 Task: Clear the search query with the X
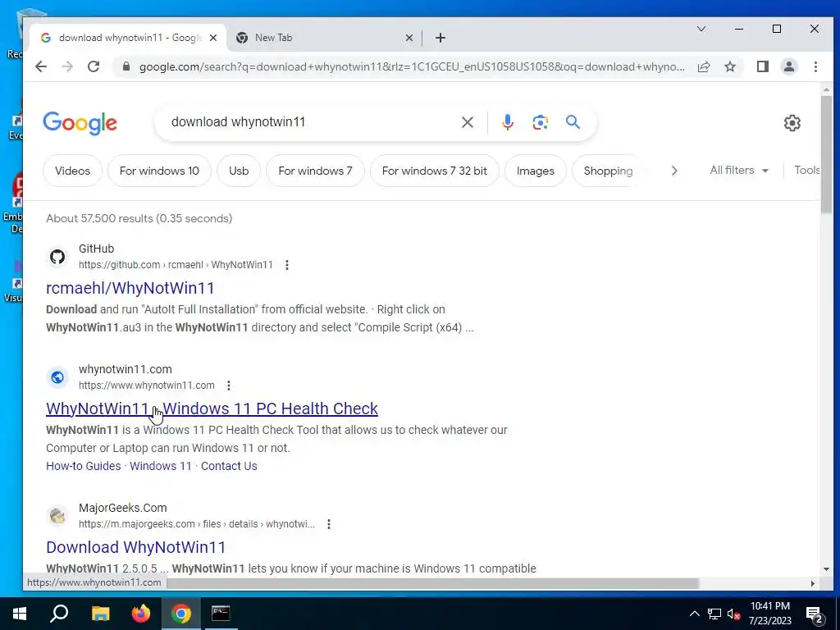(467, 122)
